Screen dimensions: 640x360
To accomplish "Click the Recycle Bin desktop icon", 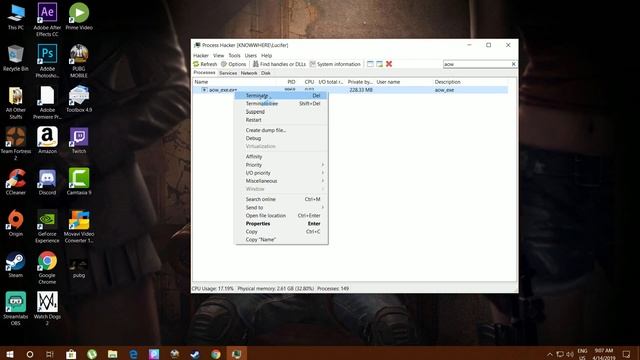I will tap(16, 58).
